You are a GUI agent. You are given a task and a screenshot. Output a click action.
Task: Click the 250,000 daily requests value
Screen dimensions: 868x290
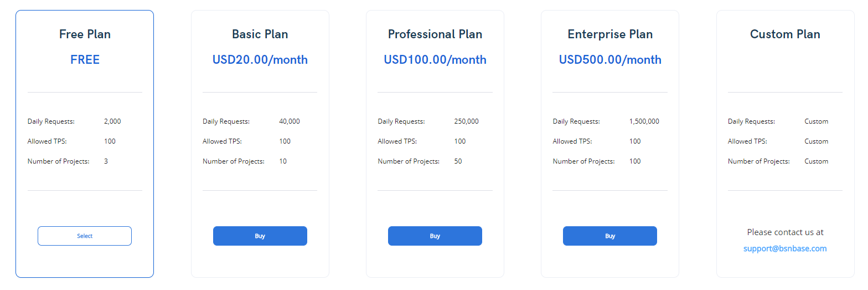coord(466,121)
